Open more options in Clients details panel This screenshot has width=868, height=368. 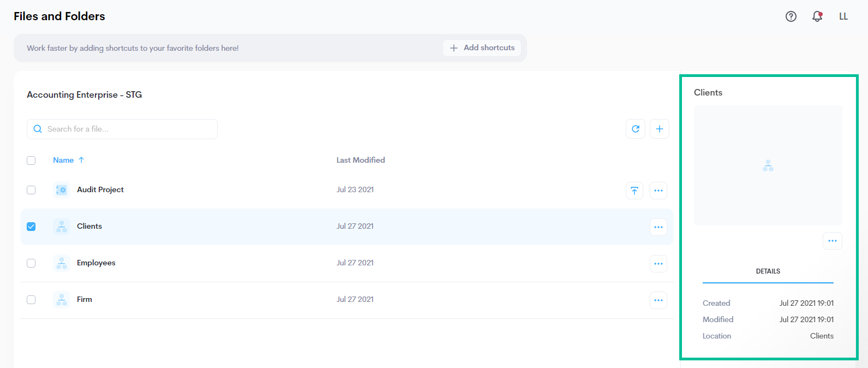832,241
